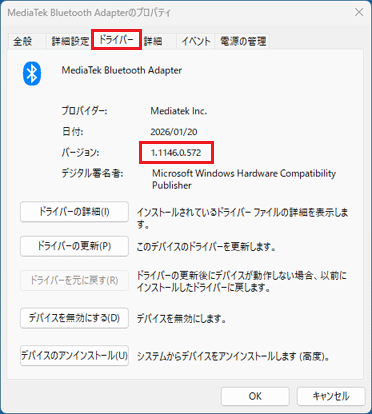Click the デバイスを無効にする(D) button
Viewport: 372px width, 414px height.
coord(74,318)
